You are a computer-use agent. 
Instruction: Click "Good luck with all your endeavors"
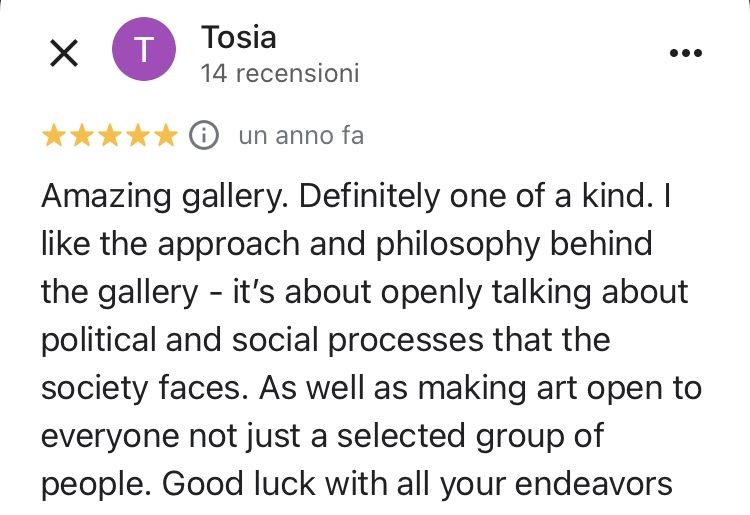[417, 483]
